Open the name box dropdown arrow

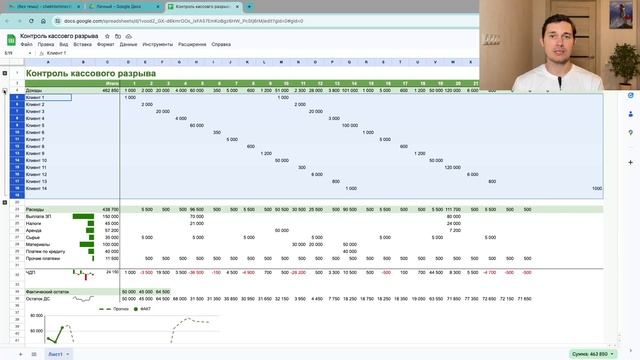(30, 53)
